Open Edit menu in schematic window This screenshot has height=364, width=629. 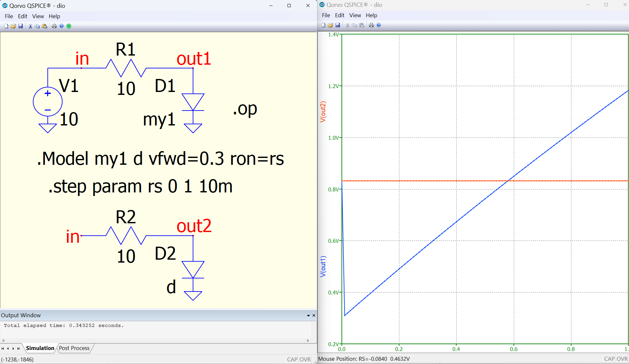tap(22, 16)
